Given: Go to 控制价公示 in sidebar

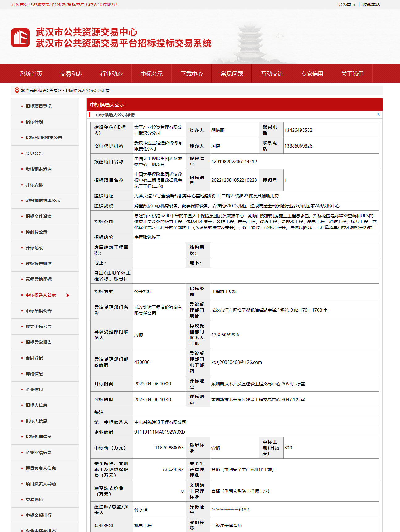Looking at the screenshot, I should click(36, 232).
